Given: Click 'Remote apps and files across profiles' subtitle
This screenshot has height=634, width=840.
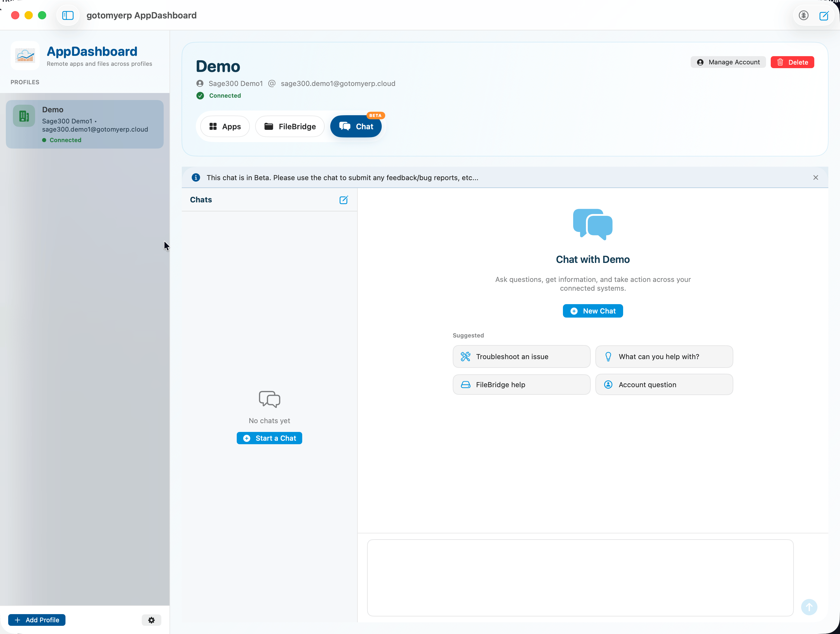Looking at the screenshot, I should [99, 64].
